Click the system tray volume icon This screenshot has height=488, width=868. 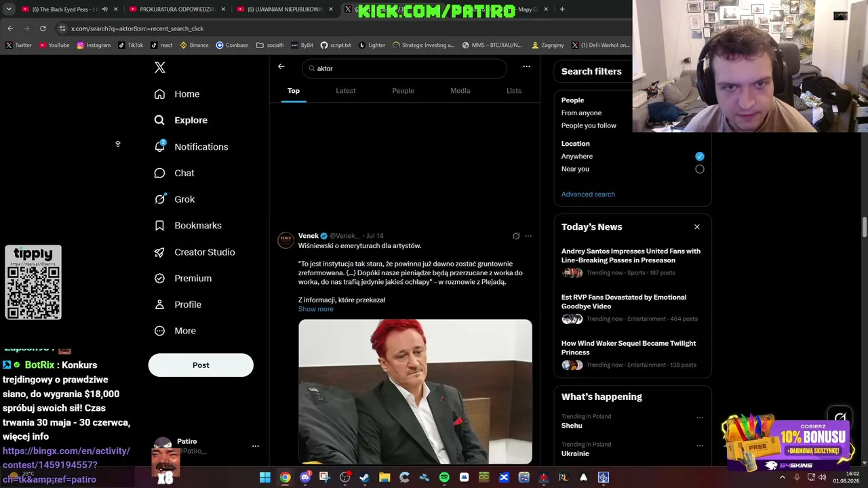[822, 477]
